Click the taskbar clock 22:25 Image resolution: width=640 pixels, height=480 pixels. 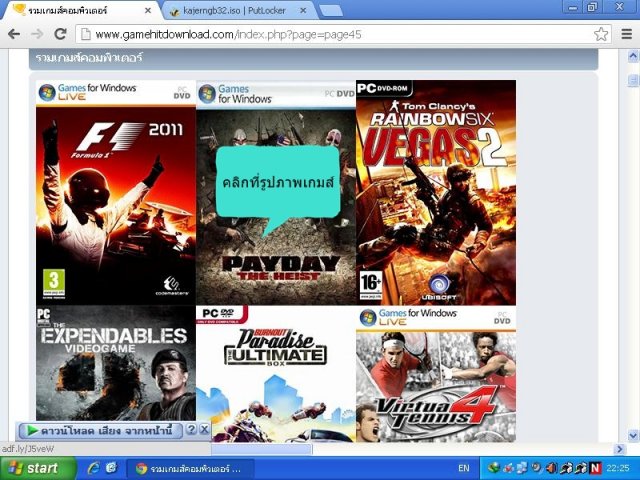618,468
